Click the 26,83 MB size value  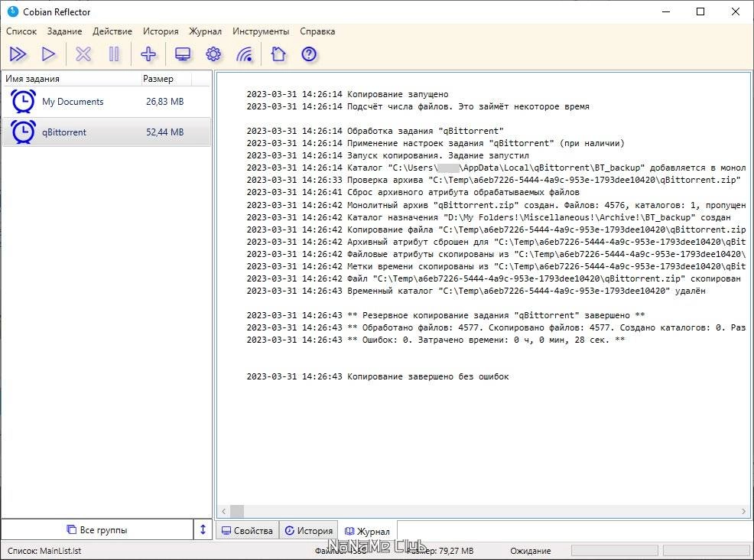[x=165, y=102]
